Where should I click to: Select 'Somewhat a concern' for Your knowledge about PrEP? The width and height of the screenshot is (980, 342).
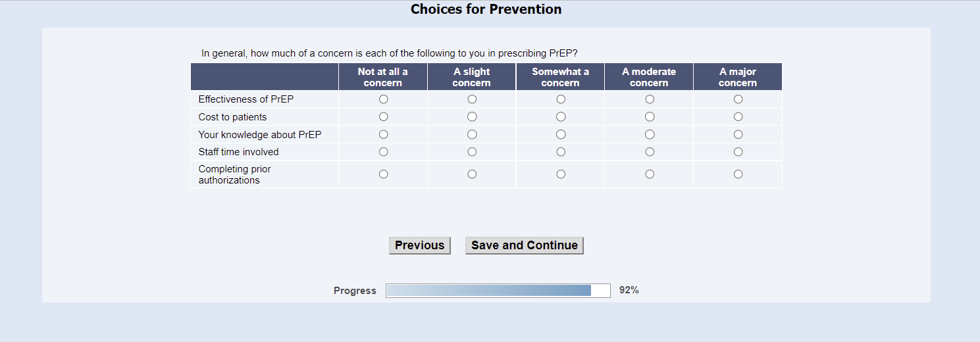pos(561,134)
